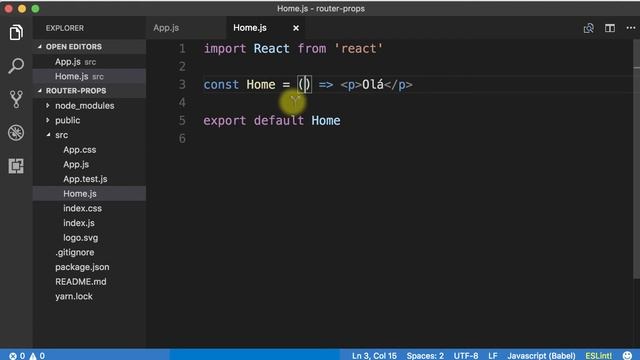Screen dimensions: 640x360
Task: Expand the node_modules folder
Action: coord(84,106)
